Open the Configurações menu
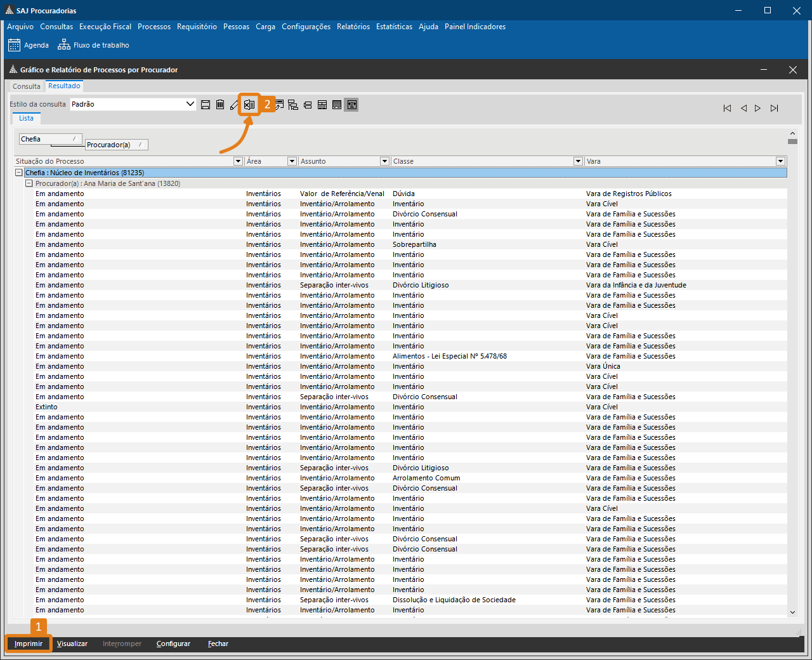Screen dimensions: 812x660 click(306, 27)
